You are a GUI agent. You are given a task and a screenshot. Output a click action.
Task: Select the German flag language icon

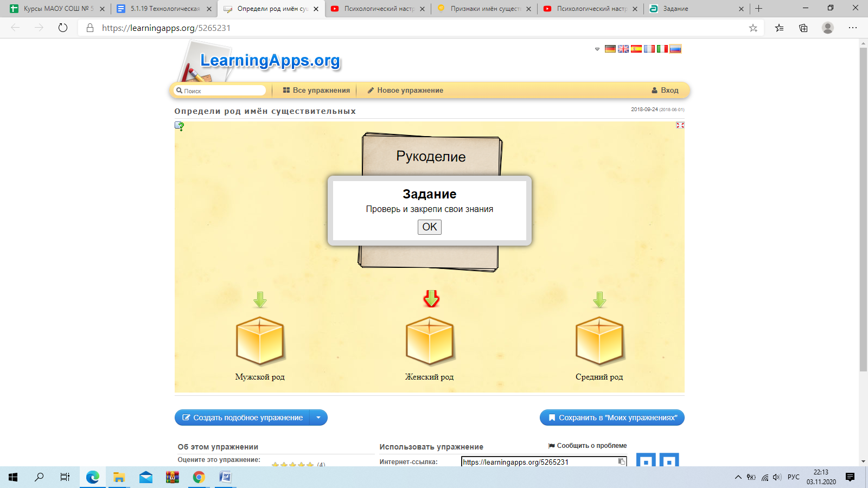click(610, 49)
